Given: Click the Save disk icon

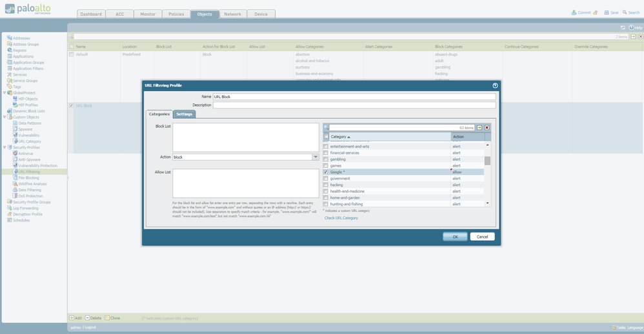Looking at the screenshot, I should tap(605, 12).
